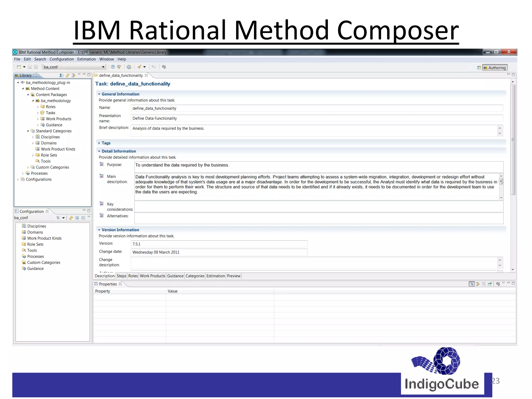Switch to the Steps tab

pyautogui.click(x=121, y=276)
